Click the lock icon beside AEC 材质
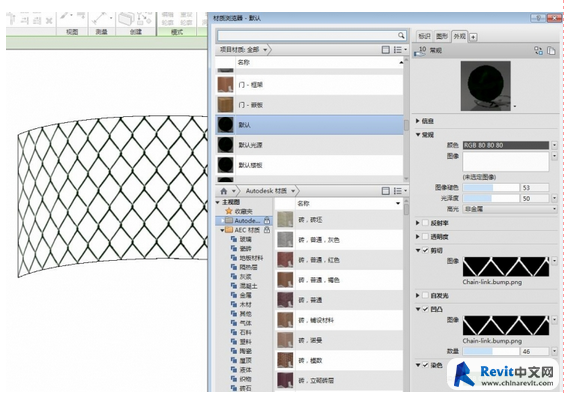Image resolution: width=564 pixels, height=395 pixels. [267, 230]
